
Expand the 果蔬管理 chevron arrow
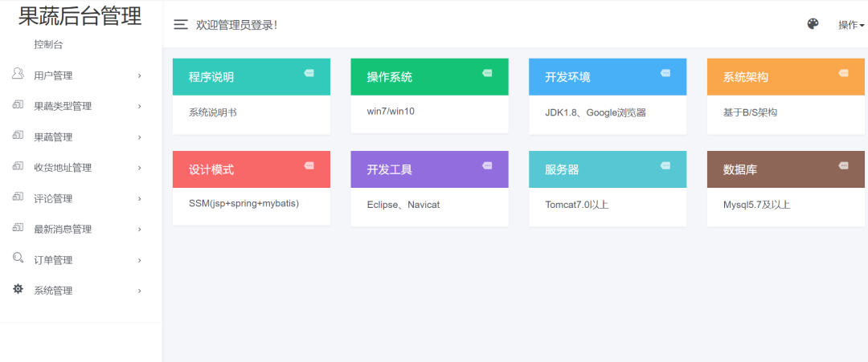140,137
